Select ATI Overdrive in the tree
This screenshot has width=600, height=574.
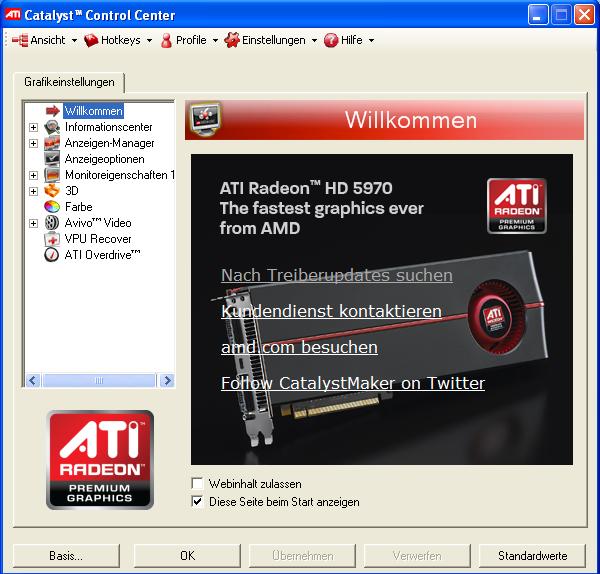(102, 255)
